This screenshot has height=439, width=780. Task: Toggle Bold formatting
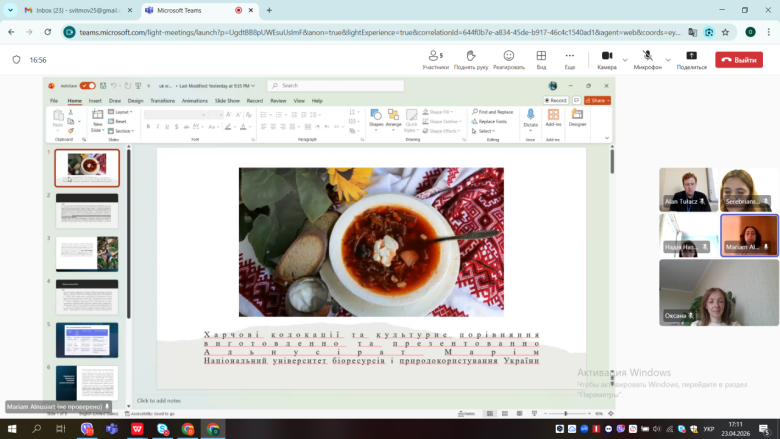click(x=148, y=127)
